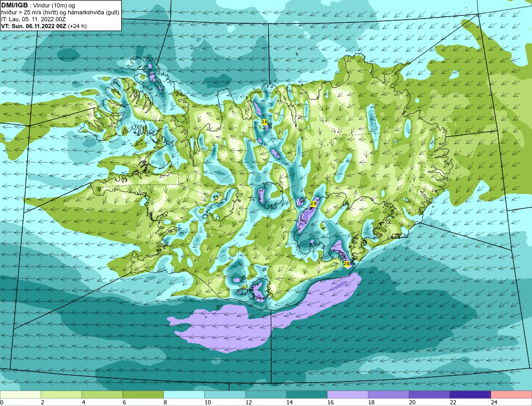The width and height of the screenshot is (532, 406).
Task: Click the scale value 14
Action: 289,402
